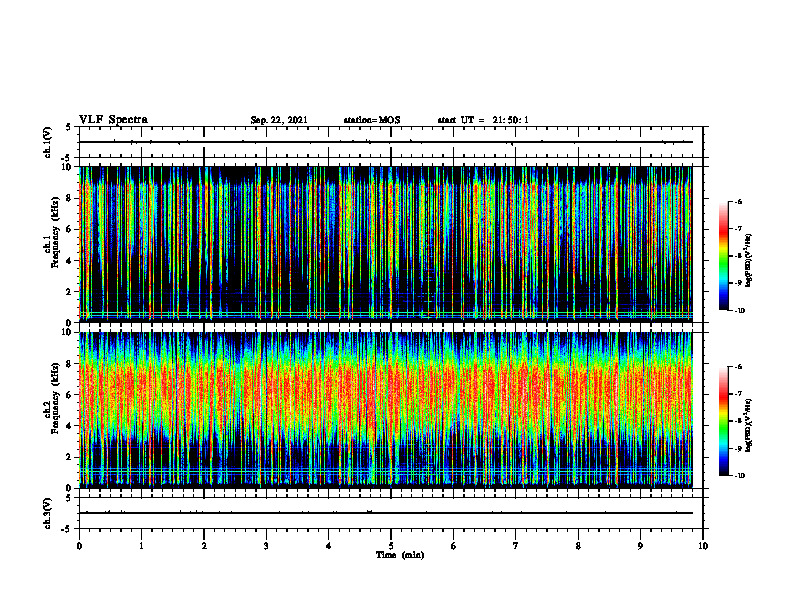Image resolution: width=792 pixels, height=612 pixels.
Task: Click the "Time (min)" axis label
Action: [x=400, y=555]
